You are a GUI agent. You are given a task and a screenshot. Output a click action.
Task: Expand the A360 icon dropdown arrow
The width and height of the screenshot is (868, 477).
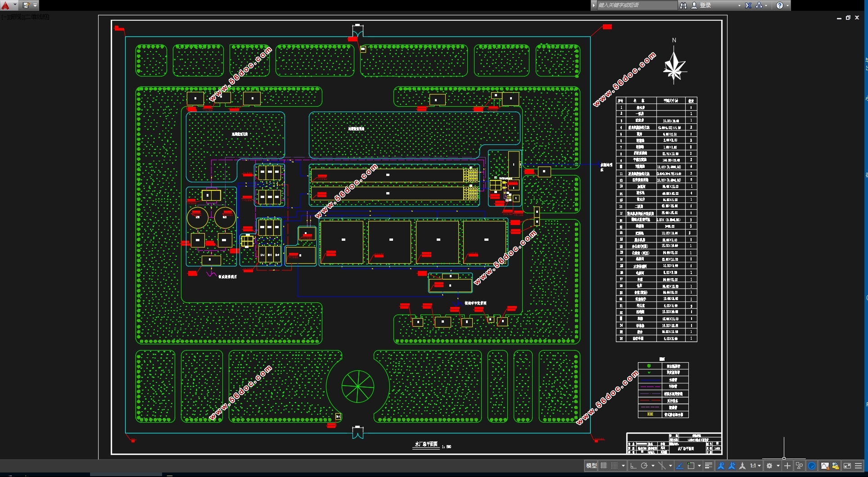[766, 5]
